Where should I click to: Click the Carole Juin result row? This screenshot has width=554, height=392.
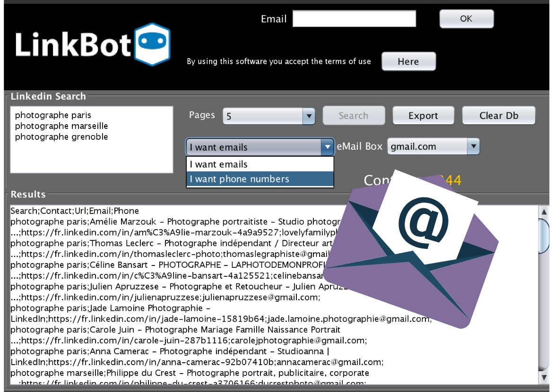tap(175, 330)
